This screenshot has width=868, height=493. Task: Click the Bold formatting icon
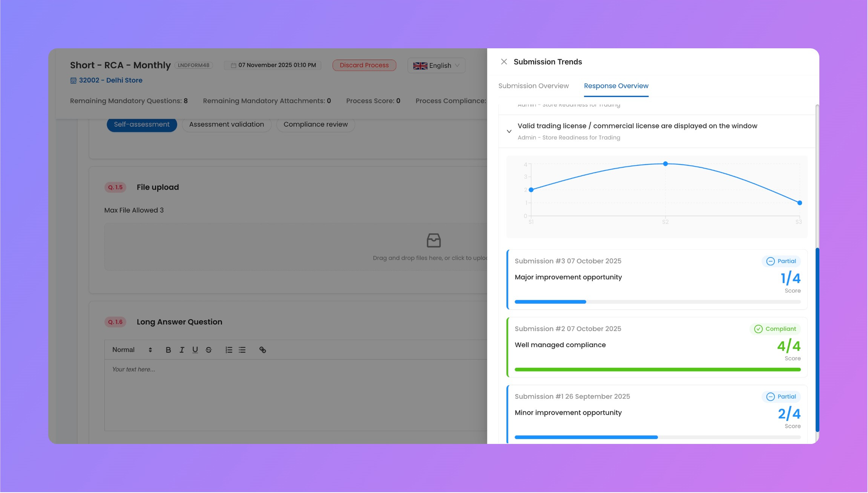pos(168,350)
